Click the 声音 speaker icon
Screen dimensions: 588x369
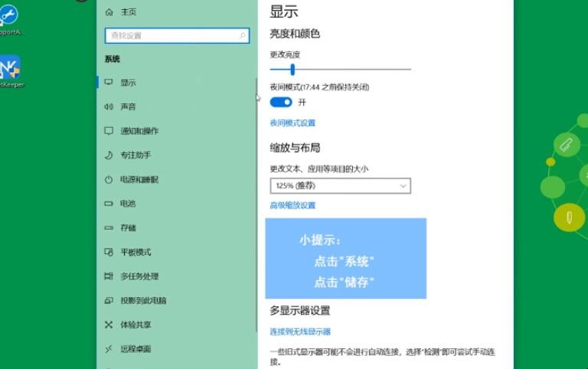(x=109, y=106)
